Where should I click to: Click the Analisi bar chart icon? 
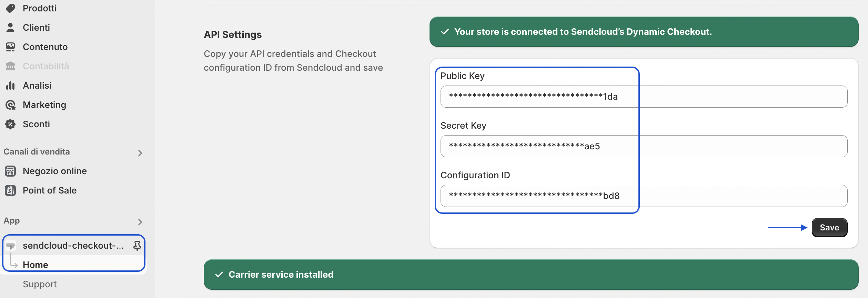[x=10, y=86]
